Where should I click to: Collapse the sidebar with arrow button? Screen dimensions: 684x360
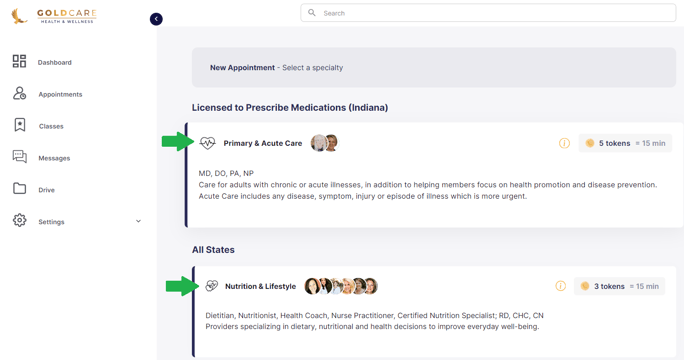[156, 19]
